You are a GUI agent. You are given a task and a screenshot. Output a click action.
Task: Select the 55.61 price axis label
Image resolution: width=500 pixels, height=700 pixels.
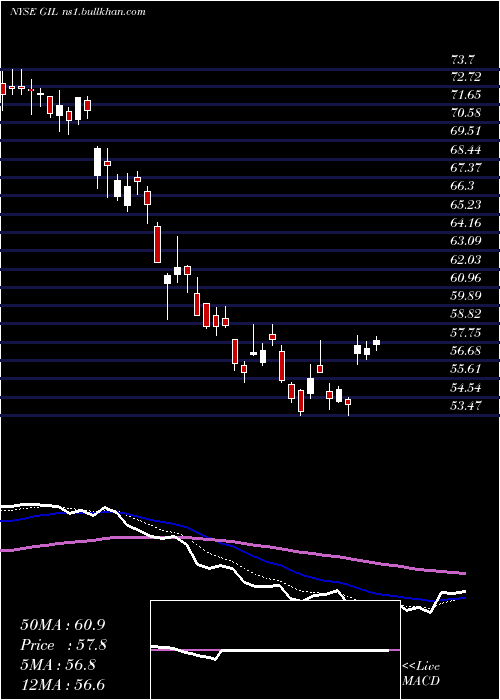[467, 369]
